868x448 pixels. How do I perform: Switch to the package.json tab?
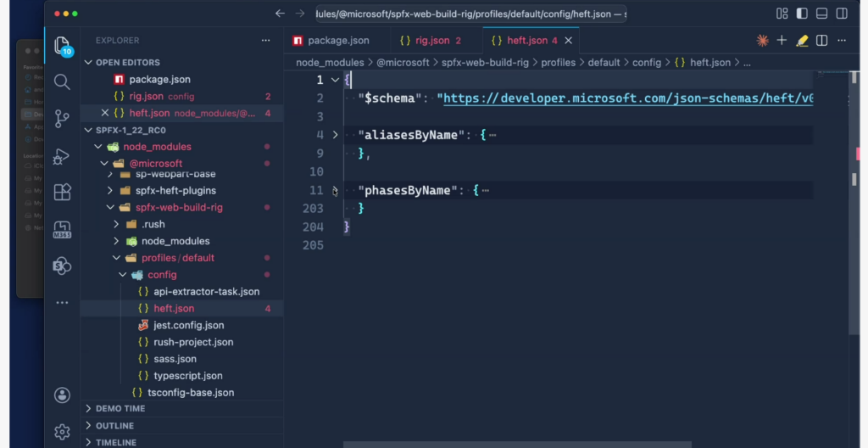[x=331, y=41]
